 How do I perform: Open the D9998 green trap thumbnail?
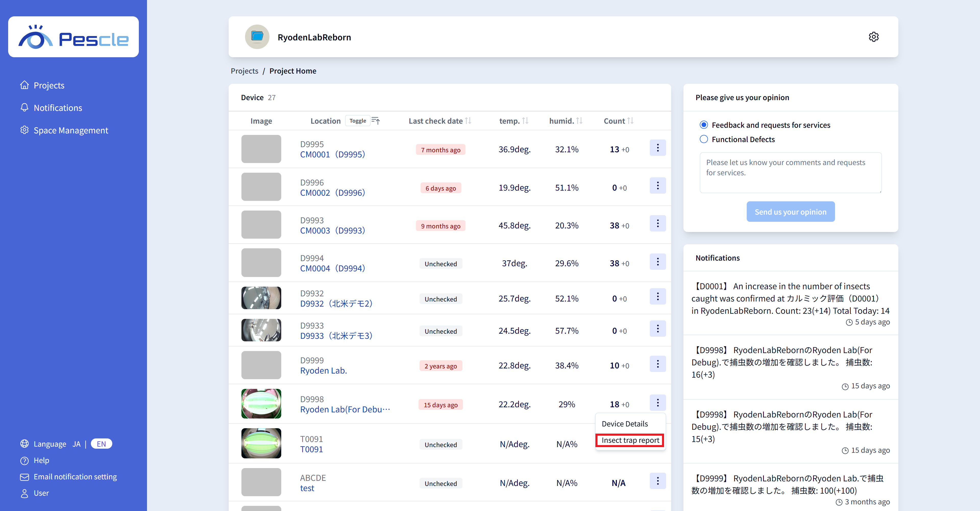click(261, 404)
